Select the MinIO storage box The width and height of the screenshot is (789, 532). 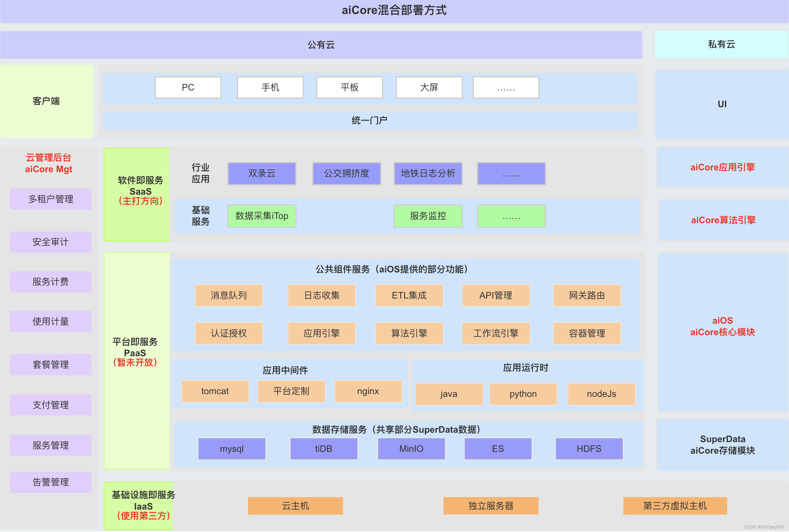click(x=412, y=449)
